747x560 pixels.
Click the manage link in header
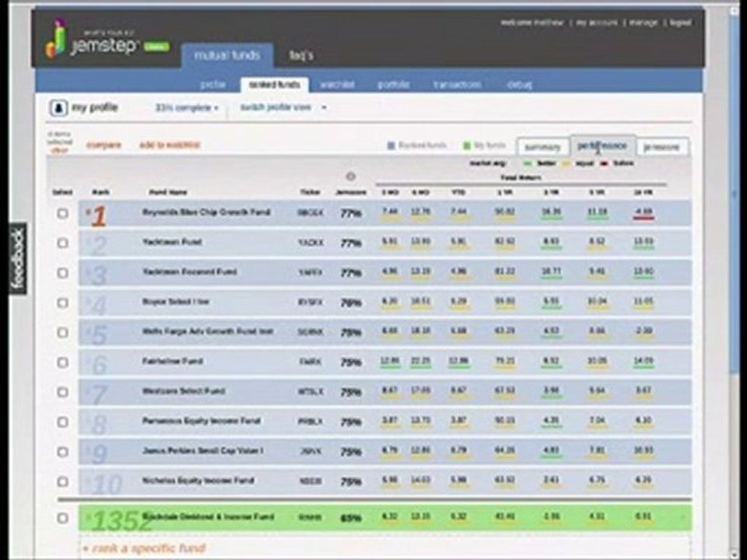pyautogui.click(x=644, y=23)
